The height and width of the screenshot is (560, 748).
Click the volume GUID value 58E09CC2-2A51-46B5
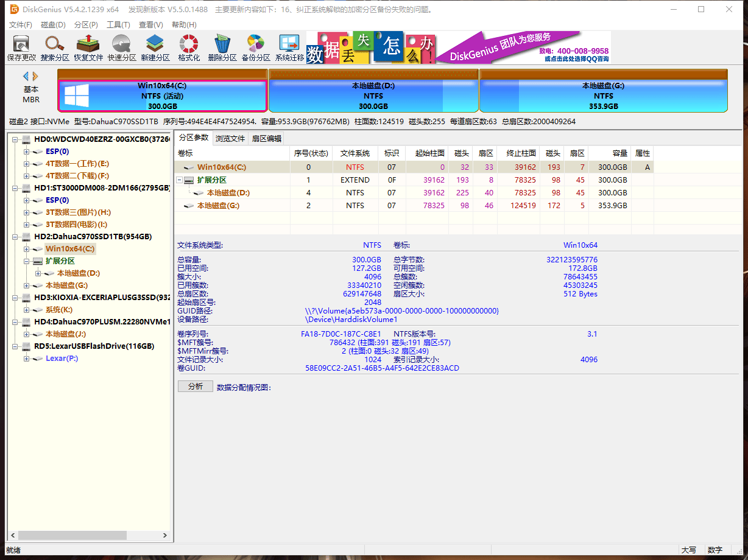point(382,368)
